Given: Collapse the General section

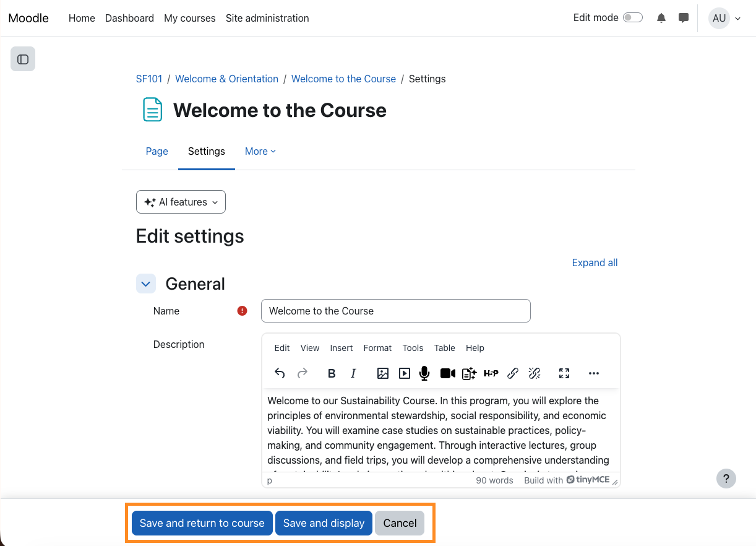Looking at the screenshot, I should point(146,284).
